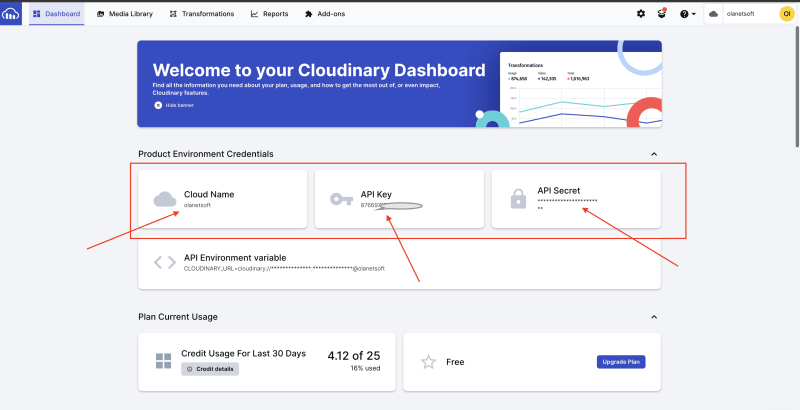This screenshot has height=410, width=800.
Task: Collapse Product Environment Credentials section
Action: coord(654,154)
